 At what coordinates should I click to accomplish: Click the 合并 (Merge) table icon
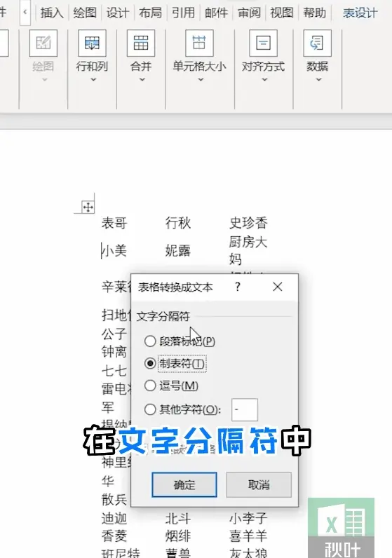[141, 43]
